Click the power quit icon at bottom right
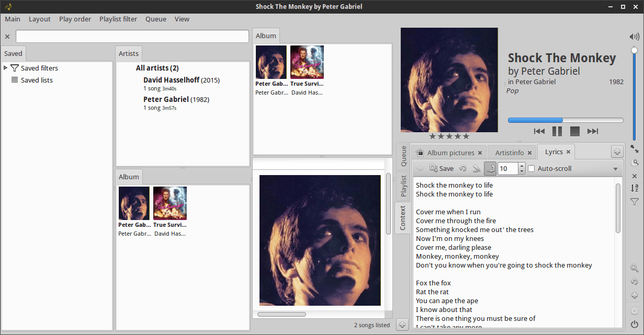The width and height of the screenshot is (644, 335). (634, 324)
